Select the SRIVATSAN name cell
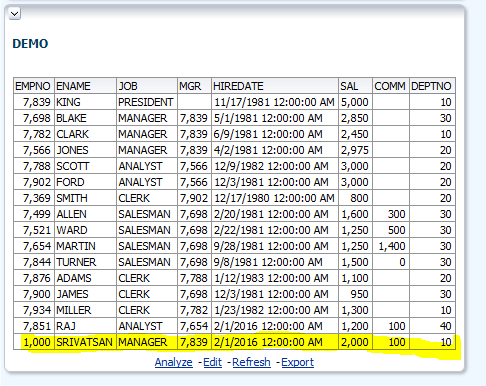This screenshot has height=386, width=486. click(x=85, y=342)
